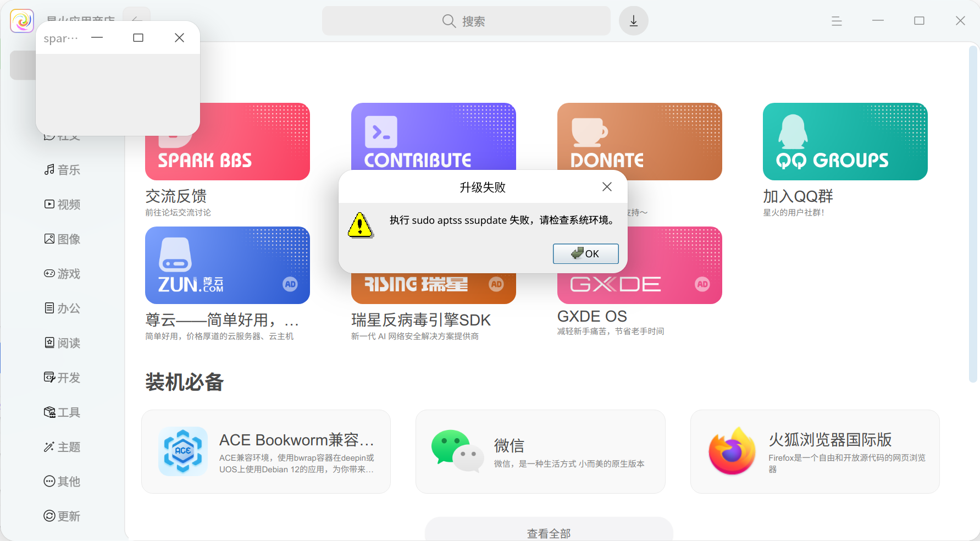Viewport: 980px width, 541px height.
Task: Close the small spar… window
Action: pos(179,37)
